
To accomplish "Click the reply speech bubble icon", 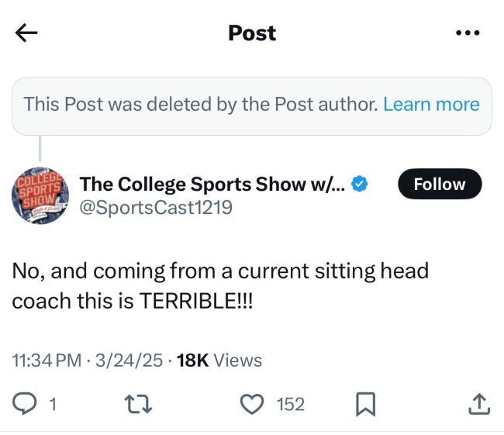I will pyautogui.click(x=25, y=403).
